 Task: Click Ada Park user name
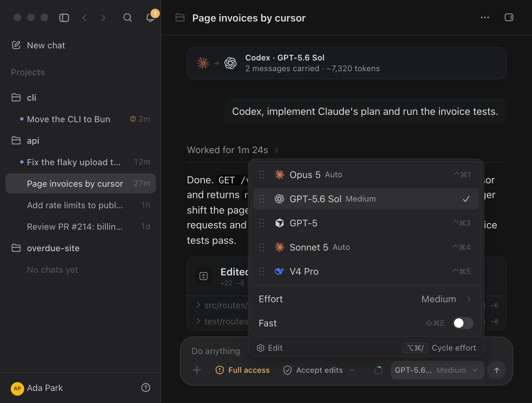[45, 388]
